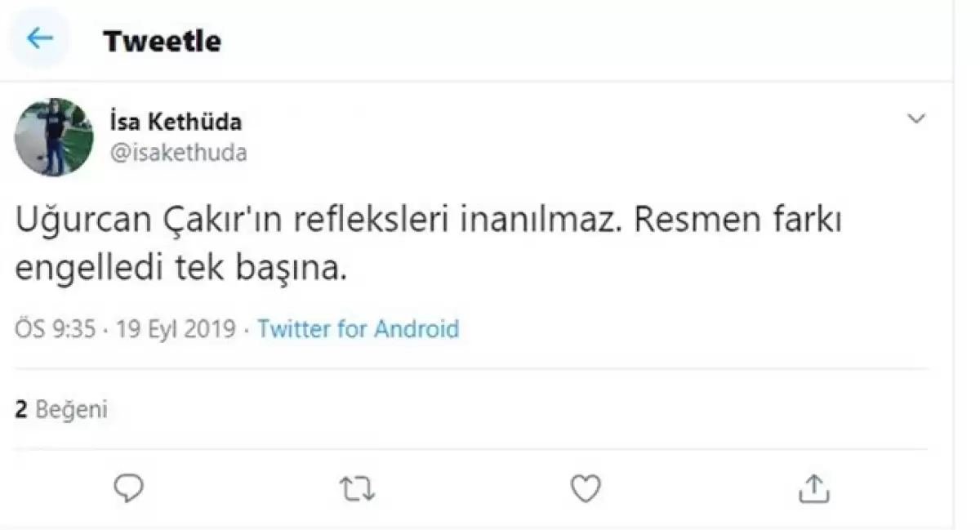
Task: Like the tweet with the heart icon
Action: [585, 488]
